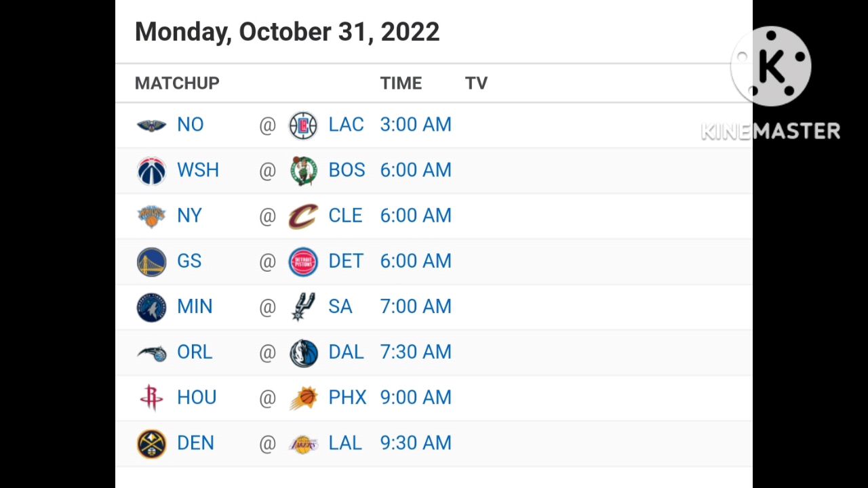
Task: Click the San Antonio Spurs logo
Action: point(303,307)
